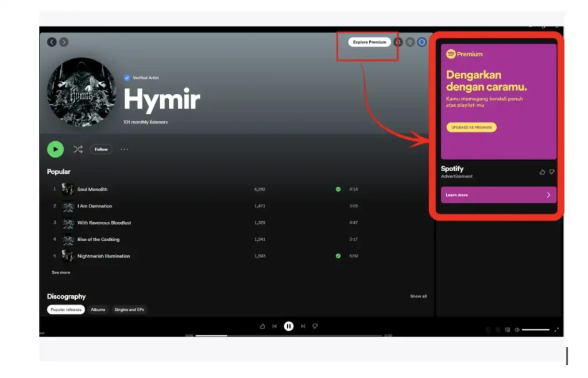Play the track Soul Monolith
This screenshot has height=378, width=588.
point(92,190)
